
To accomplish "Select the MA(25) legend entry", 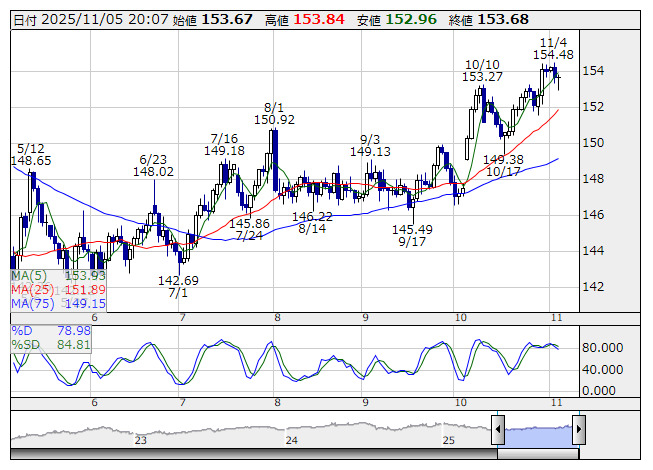I will 58,289.
